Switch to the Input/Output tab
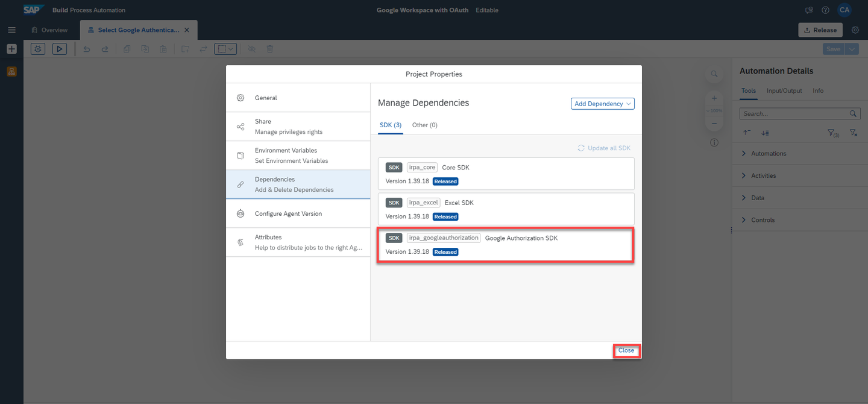This screenshot has height=404, width=868. 784,90
